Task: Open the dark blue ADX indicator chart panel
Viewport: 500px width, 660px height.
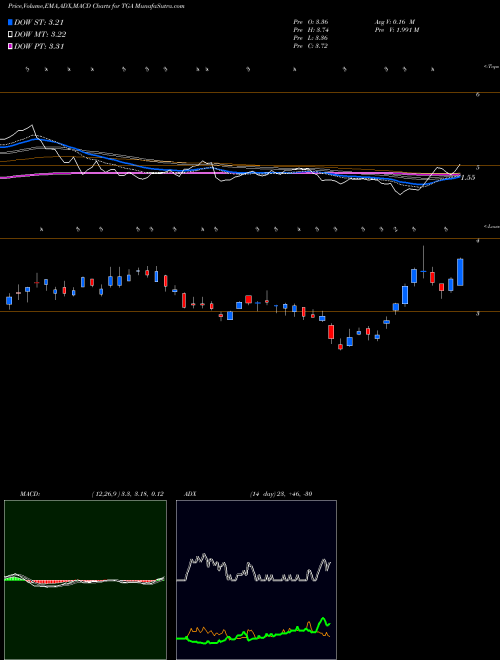Action: (256, 580)
